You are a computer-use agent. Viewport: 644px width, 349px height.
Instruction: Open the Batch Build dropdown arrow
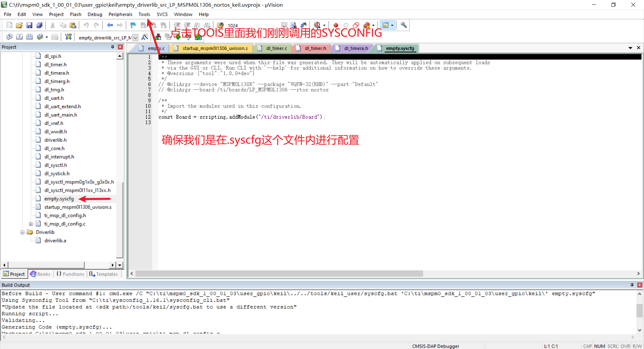[47, 37]
